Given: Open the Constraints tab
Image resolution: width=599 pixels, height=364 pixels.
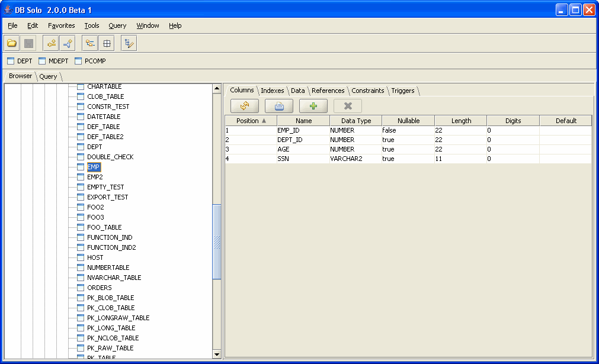Looking at the screenshot, I should click(x=368, y=91).
